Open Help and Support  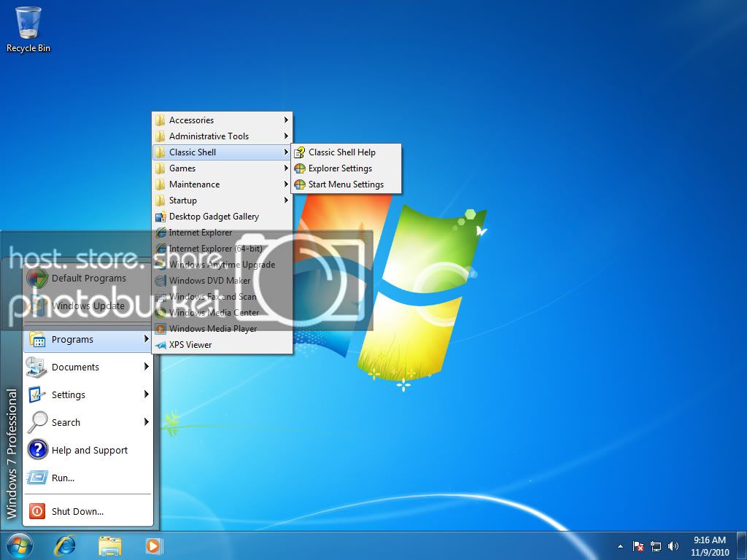coord(89,450)
